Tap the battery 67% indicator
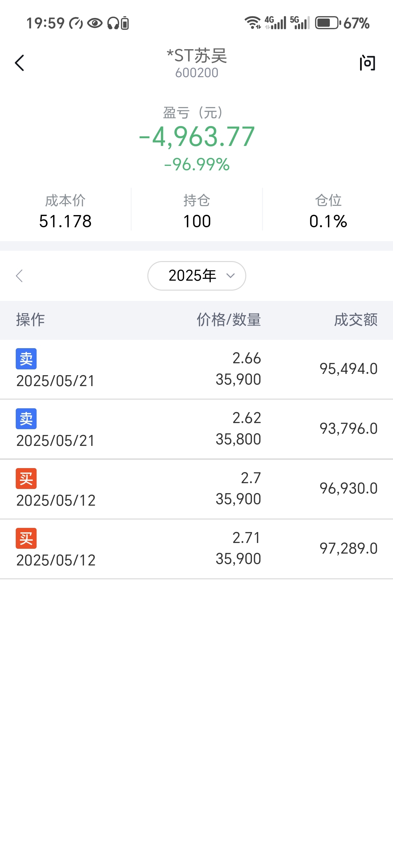This screenshot has height=868, width=393. point(342,23)
